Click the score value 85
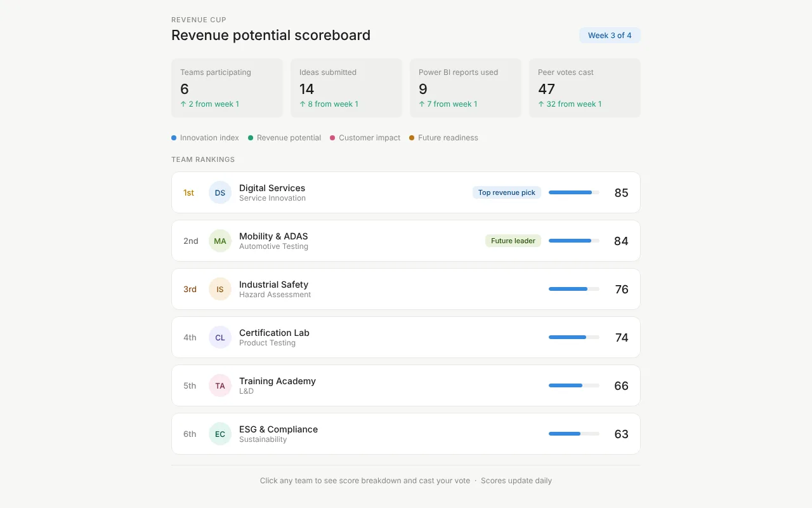 point(622,192)
